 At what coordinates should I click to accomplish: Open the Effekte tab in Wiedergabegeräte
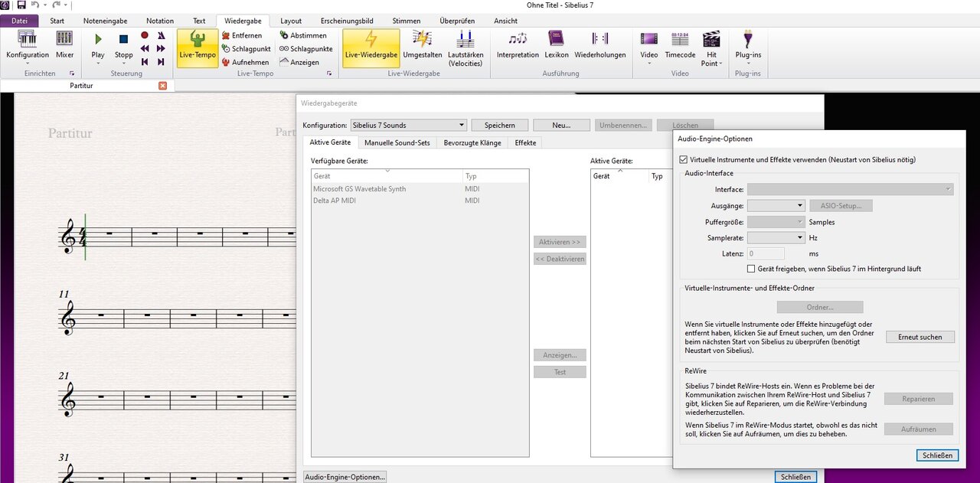[x=525, y=142]
